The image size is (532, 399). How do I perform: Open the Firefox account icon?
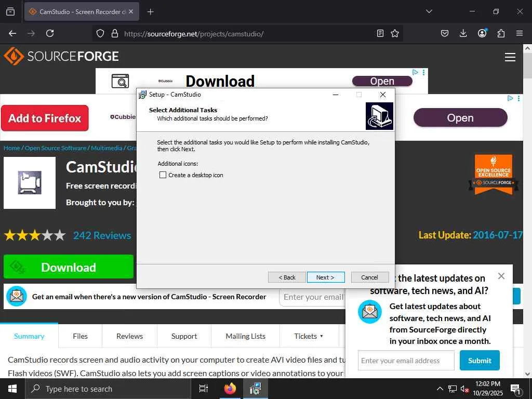482,33
